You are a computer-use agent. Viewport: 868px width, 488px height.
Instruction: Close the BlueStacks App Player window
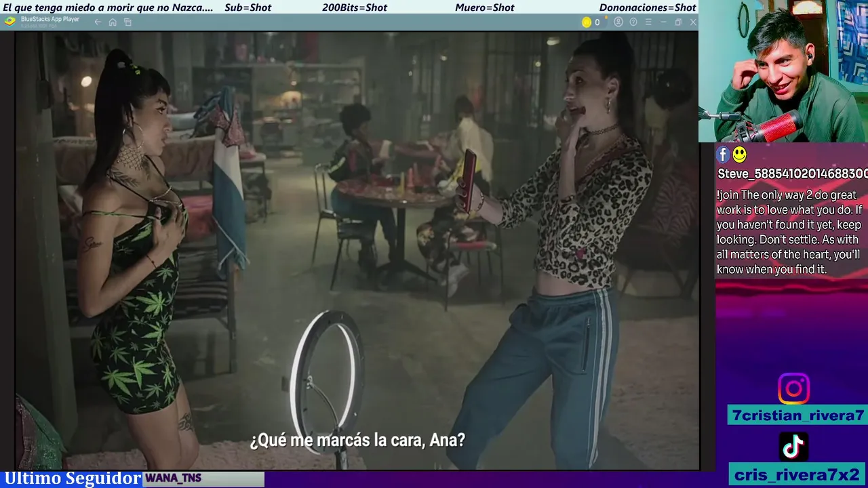click(693, 22)
